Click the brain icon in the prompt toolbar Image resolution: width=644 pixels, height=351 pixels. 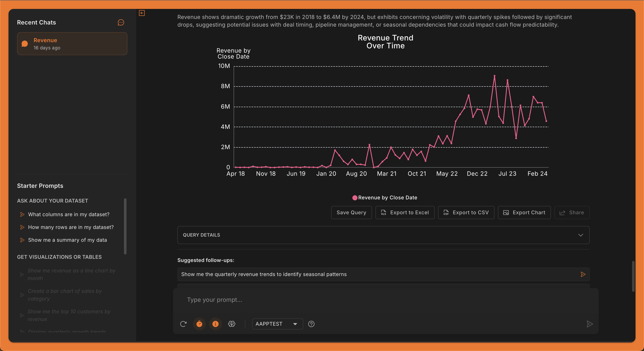[x=231, y=324]
